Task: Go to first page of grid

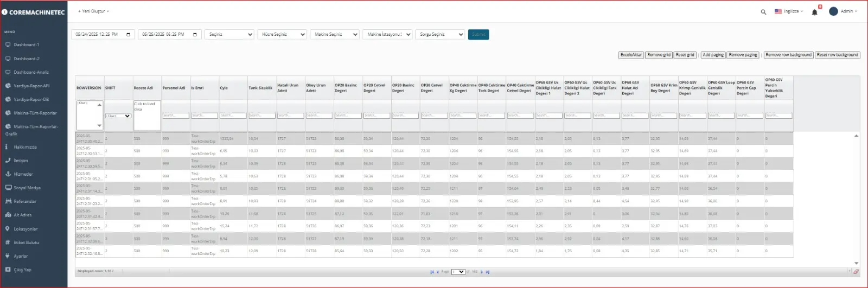Action: coord(432,272)
